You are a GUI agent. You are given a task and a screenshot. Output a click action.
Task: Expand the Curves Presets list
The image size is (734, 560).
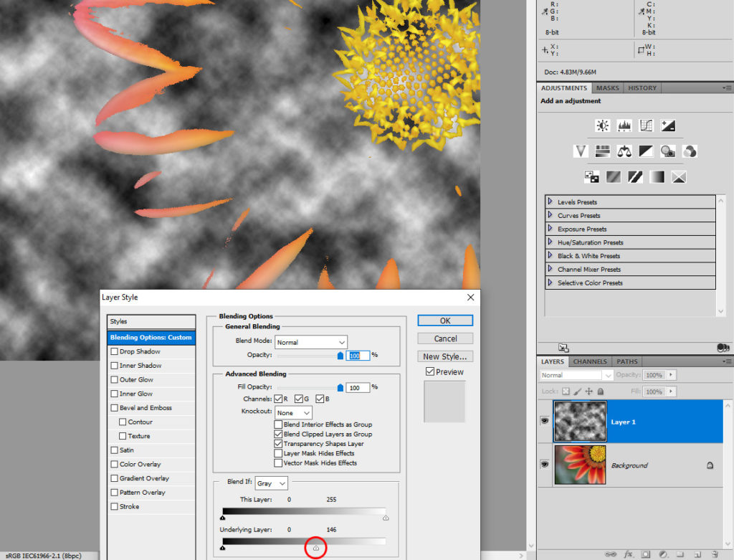pyautogui.click(x=550, y=215)
